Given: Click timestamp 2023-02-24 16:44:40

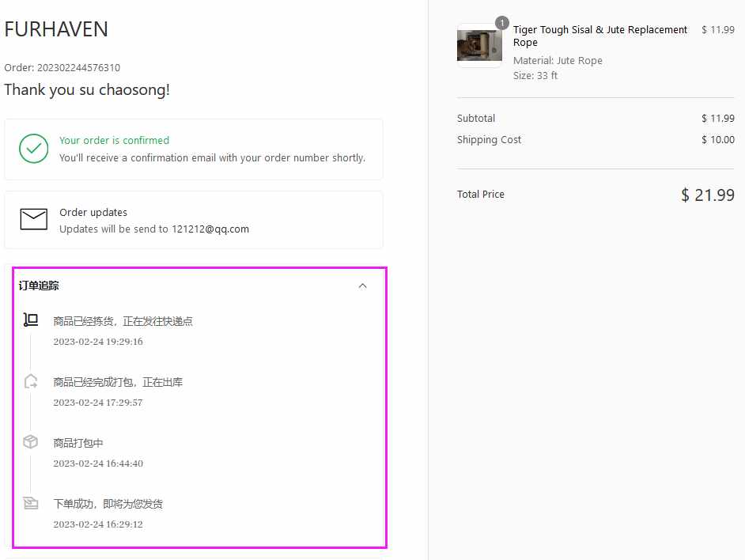Looking at the screenshot, I should (x=98, y=463).
